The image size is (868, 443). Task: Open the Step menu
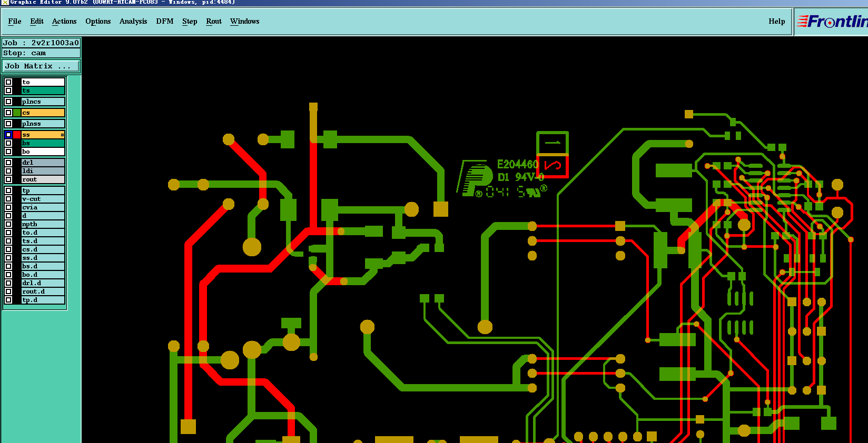coord(190,21)
